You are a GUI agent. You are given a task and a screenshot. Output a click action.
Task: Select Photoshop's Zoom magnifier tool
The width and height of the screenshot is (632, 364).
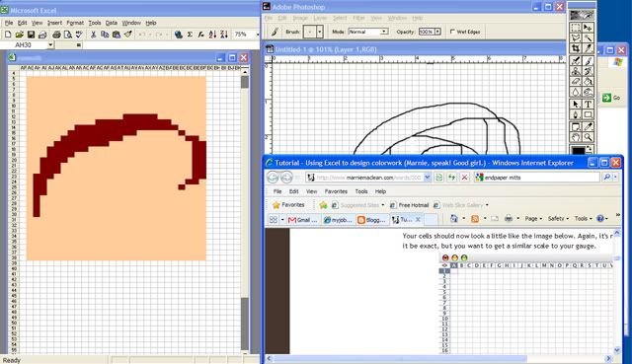pyautogui.click(x=589, y=137)
